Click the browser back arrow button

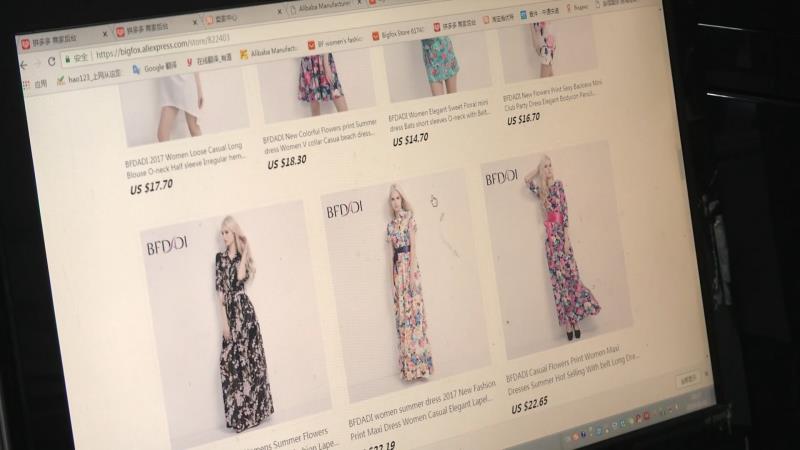tap(24, 63)
